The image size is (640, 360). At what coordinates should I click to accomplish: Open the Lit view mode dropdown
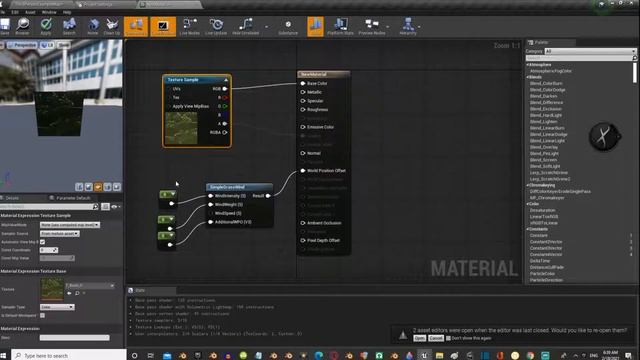point(47,45)
